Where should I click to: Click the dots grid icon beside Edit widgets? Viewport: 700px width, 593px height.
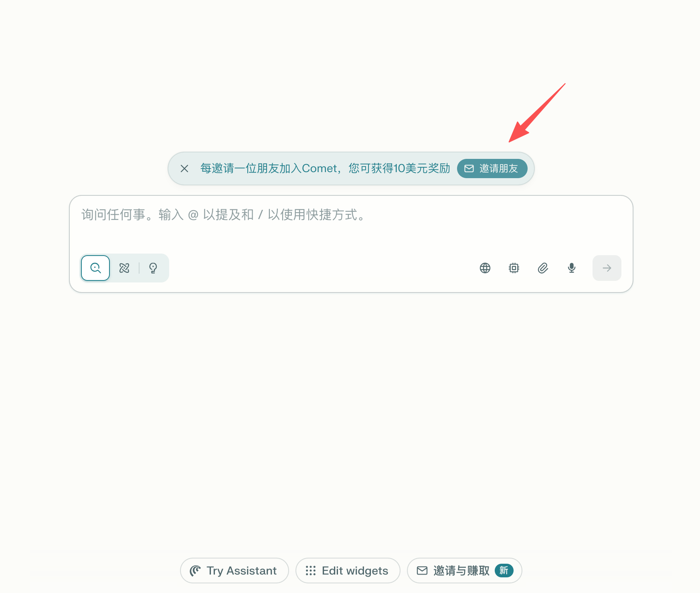311,571
